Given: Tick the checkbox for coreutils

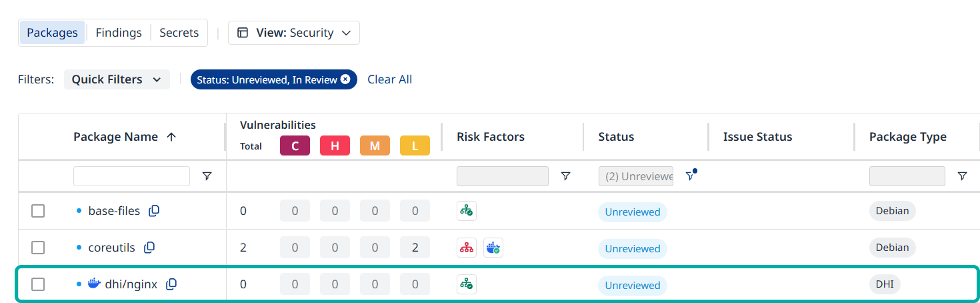Looking at the screenshot, I should click(38, 248).
